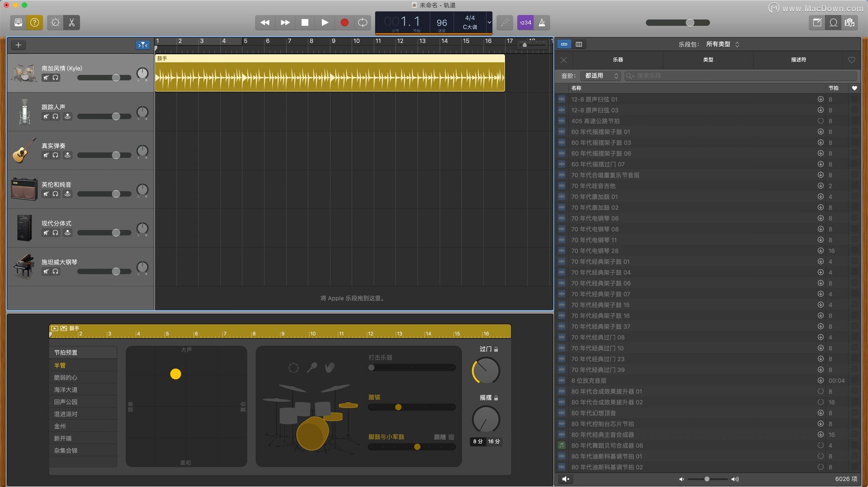This screenshot has height=487, width=868.
Task: Open the 音阶 都适用 dropdown
Action: tap(601, 76)
